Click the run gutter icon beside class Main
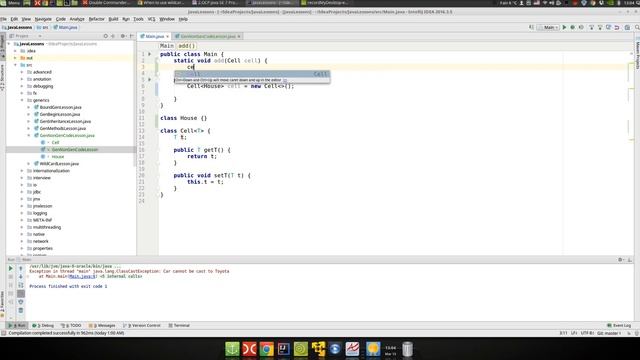Screen dimensions: 640x360 tap(150, 54)
